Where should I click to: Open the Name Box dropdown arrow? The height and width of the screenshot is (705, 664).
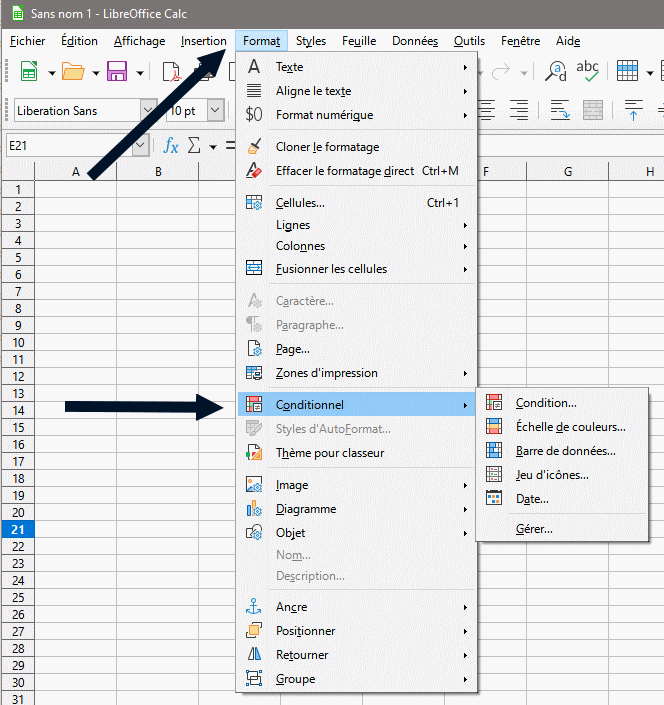139,146
